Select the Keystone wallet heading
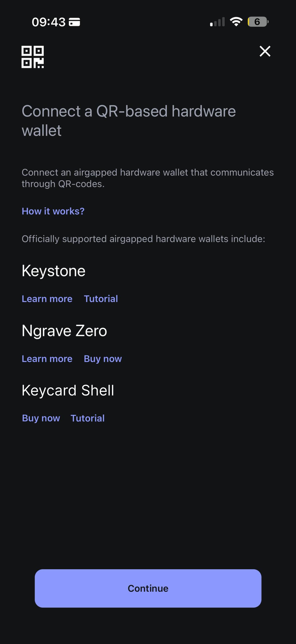Viewport: 296px width, 644px height. coord(54,271)
